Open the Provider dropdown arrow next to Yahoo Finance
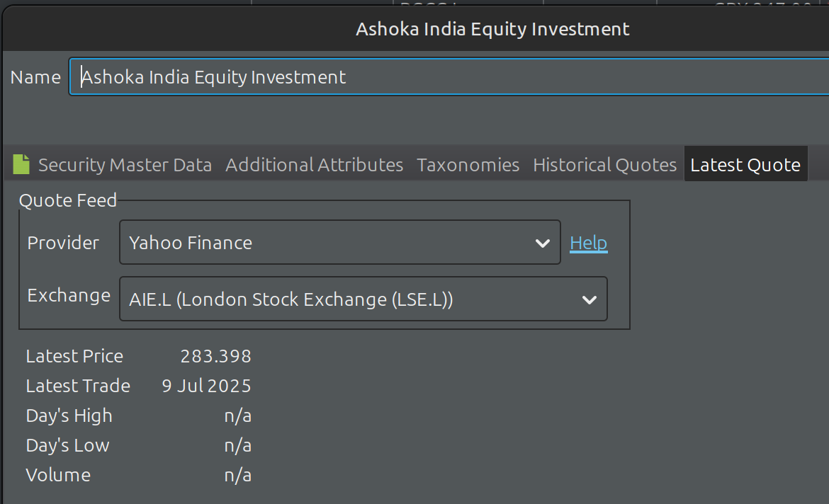This screenshot has width=829, height=504. (543, 243)
